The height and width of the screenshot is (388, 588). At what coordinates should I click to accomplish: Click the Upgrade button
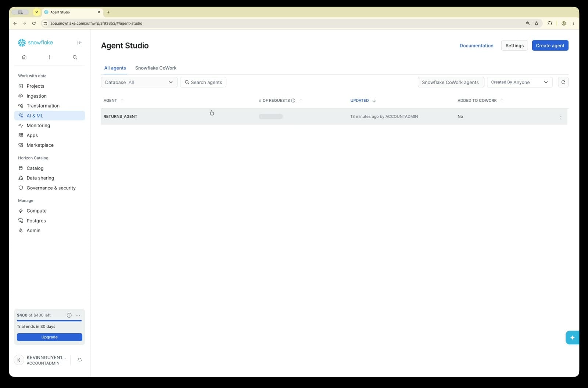pyautogui.click(x=50, y=337)
